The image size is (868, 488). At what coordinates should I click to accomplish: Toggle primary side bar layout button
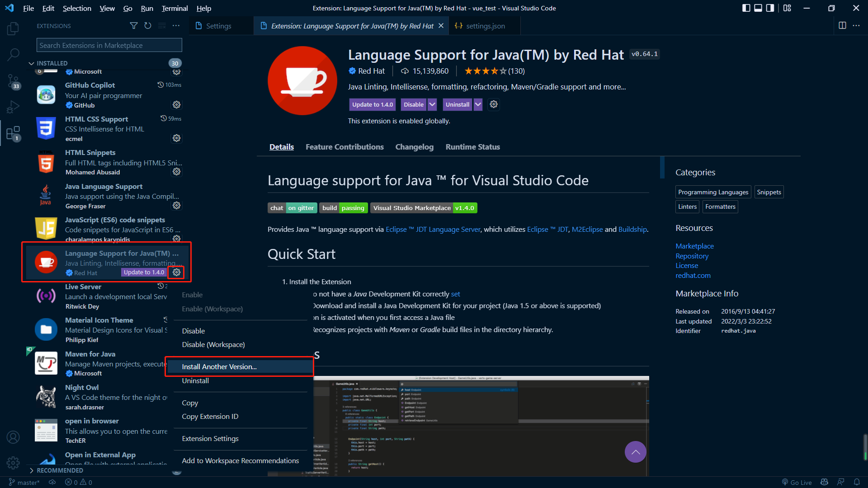(746, 8)
